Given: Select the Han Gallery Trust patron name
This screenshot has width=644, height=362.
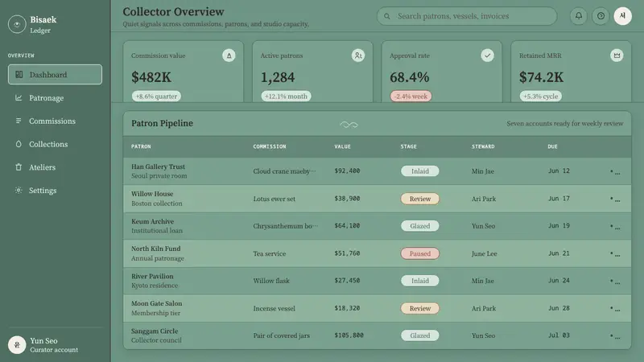Looking at the screenshot, I should coord(158,167).
